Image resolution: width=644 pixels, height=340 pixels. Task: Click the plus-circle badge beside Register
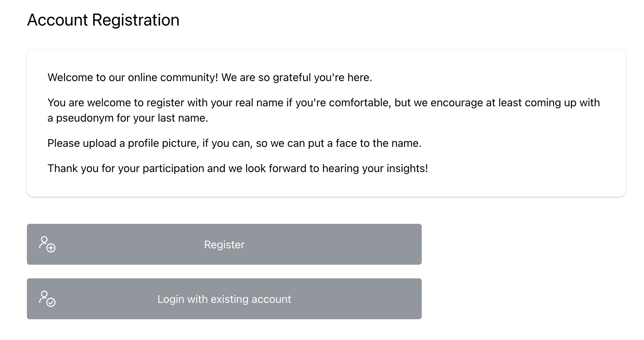click(51, 248)
